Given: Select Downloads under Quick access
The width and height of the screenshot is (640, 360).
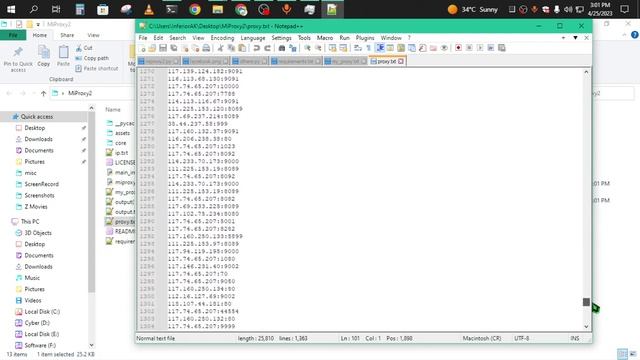Looking at the screenshot, I should point(38,139).
